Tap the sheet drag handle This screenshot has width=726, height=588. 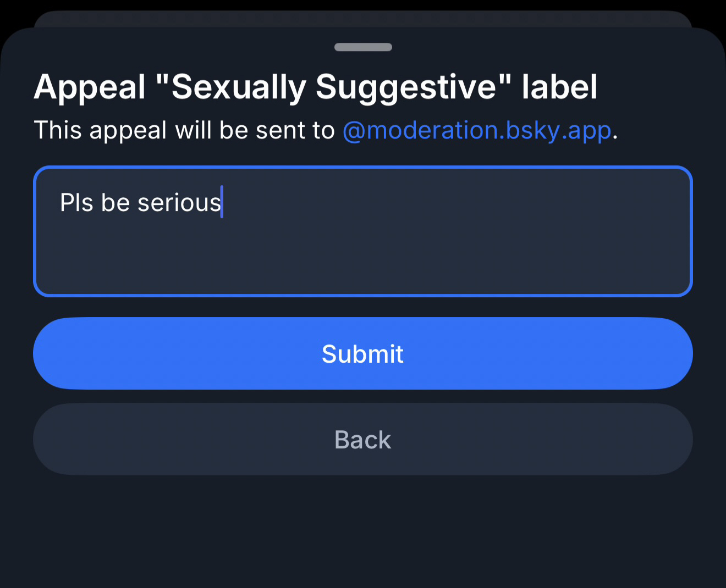(x=363, y=47)
